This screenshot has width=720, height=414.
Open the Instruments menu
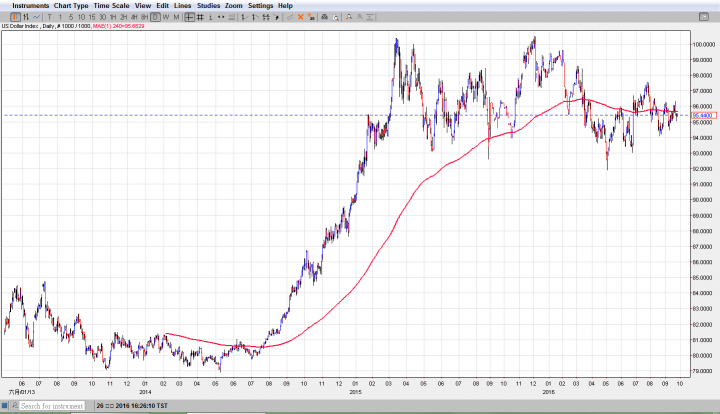30,5
